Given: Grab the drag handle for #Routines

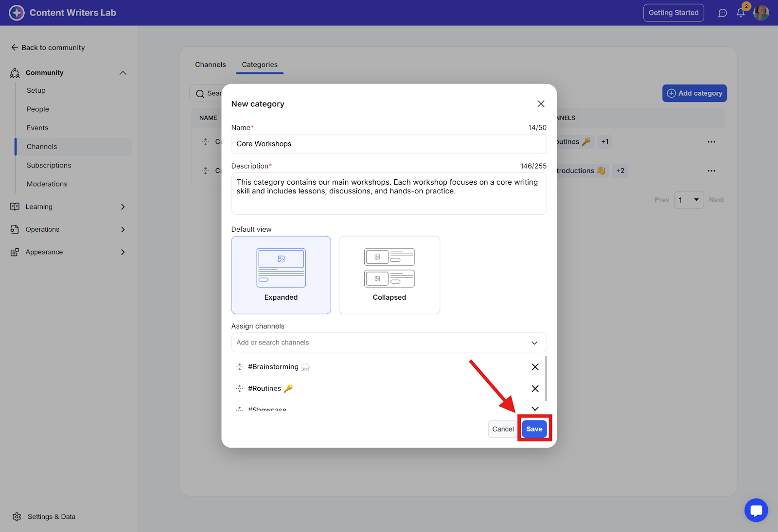Looking at the screenshot, I should coord(240,389).
